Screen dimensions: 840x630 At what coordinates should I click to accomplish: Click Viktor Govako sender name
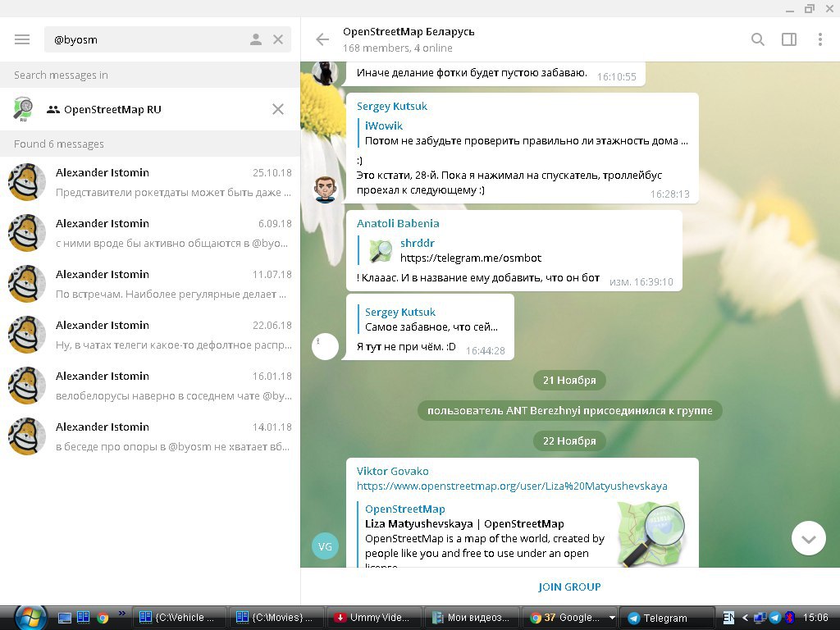(393, 471)
